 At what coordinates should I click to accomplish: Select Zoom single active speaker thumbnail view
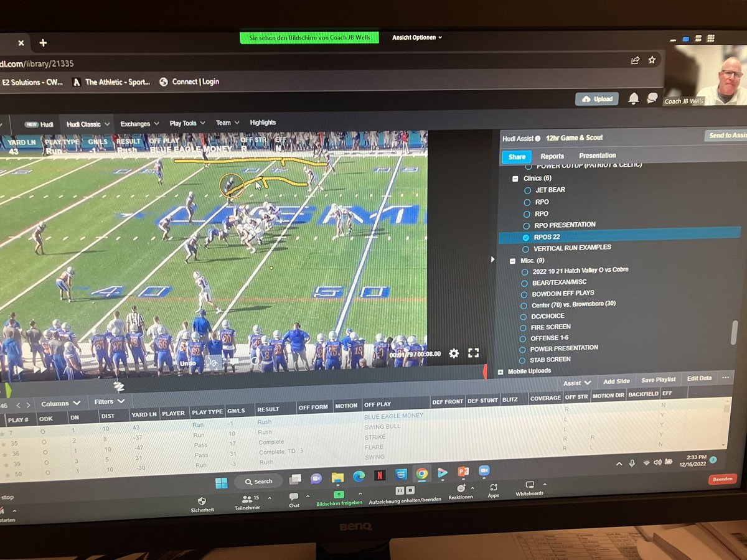tap(685, 39)
